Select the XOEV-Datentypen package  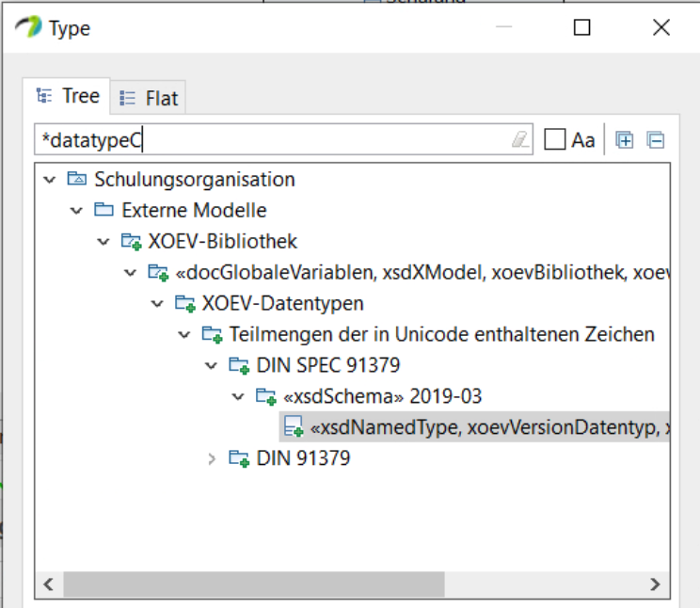click(283, 303)
